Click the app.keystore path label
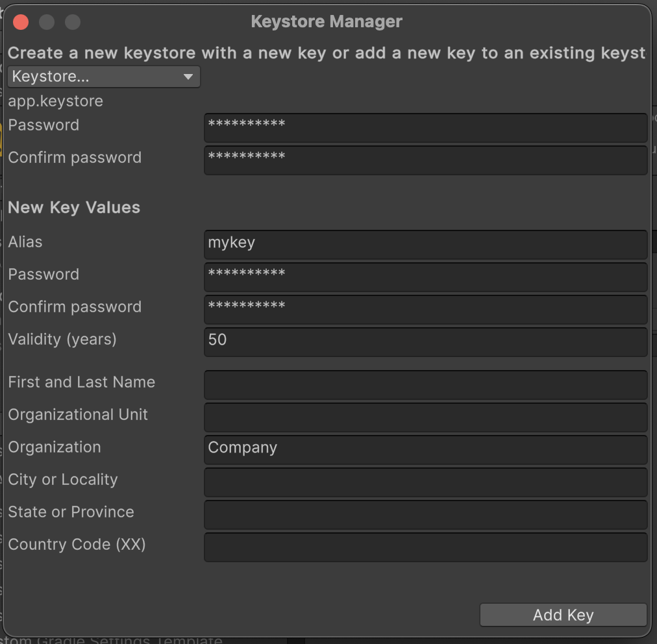The width and height of the screenshot is (657, 644). (x=55, y=101)
